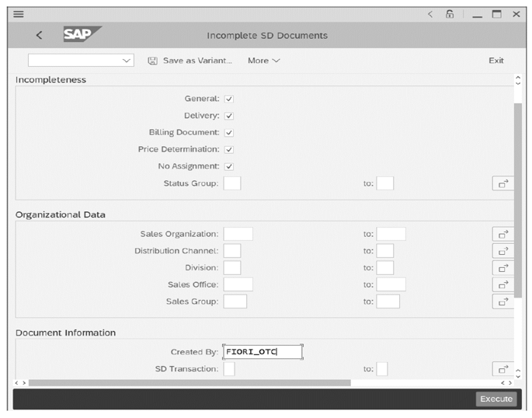Open multiple selection for Sales Organization

click(502, 234)
